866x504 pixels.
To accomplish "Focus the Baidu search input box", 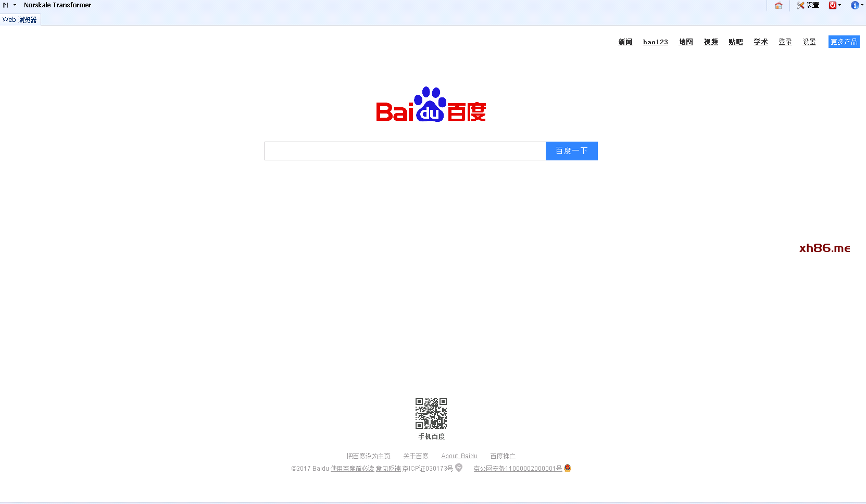I will [x=405, y=151].
